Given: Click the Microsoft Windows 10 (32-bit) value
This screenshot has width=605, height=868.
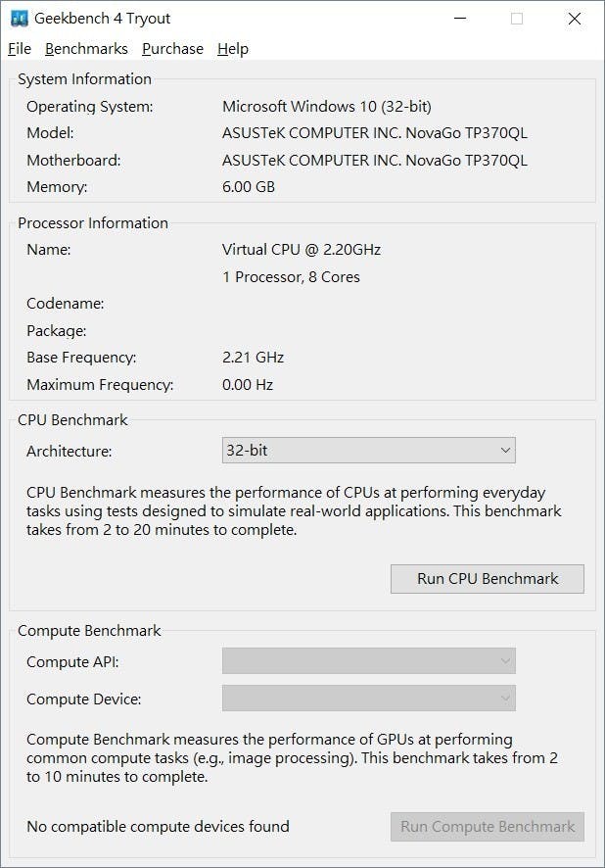Looking at the screenshot, I should tap(327, 106).
